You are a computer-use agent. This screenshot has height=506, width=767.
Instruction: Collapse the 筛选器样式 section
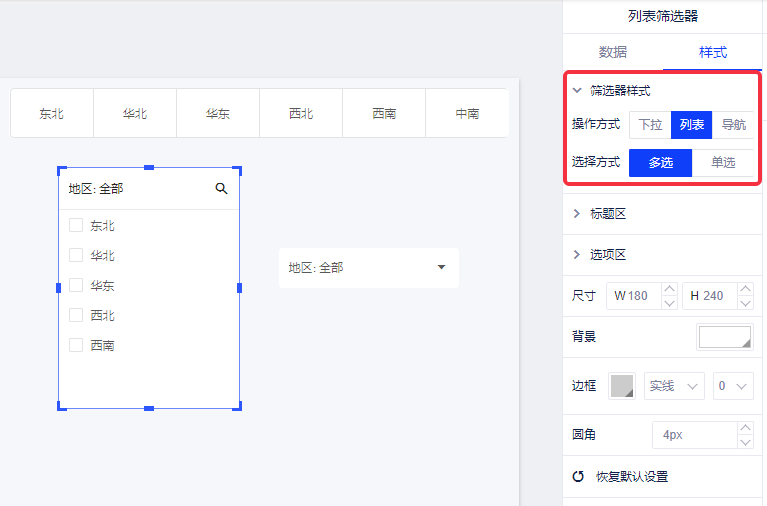[578, 90]
